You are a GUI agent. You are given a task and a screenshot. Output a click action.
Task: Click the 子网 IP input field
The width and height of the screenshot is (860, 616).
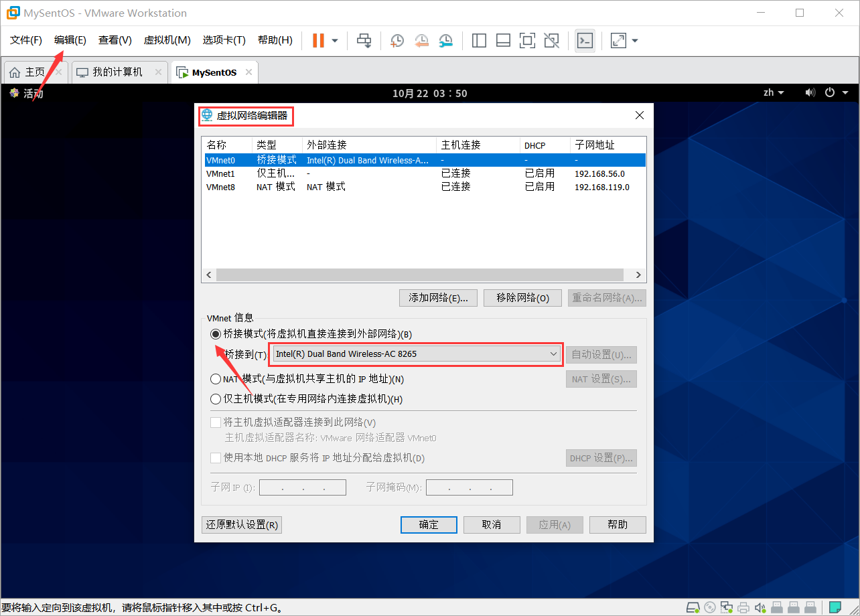tap(303, 487)
